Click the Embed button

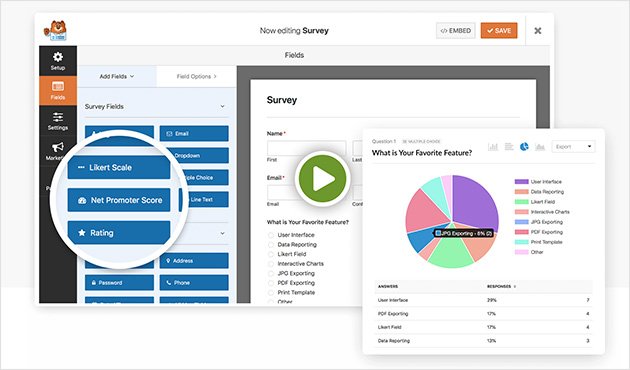tap(456, 31)
